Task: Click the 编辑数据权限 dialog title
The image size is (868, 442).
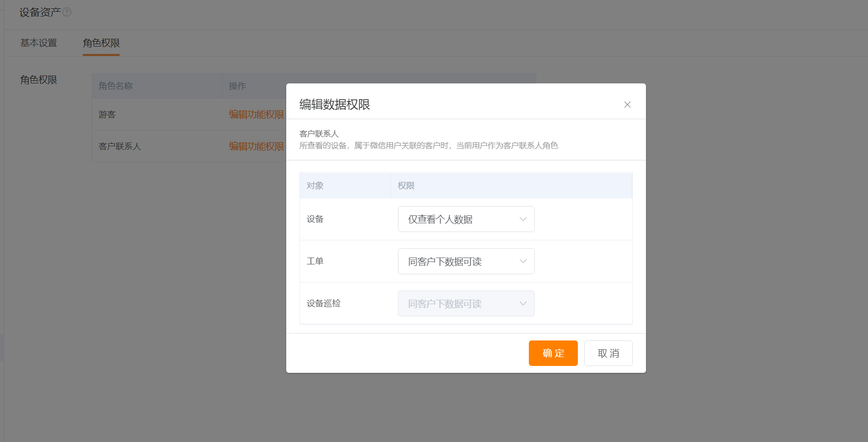Action: click(335, 104)
